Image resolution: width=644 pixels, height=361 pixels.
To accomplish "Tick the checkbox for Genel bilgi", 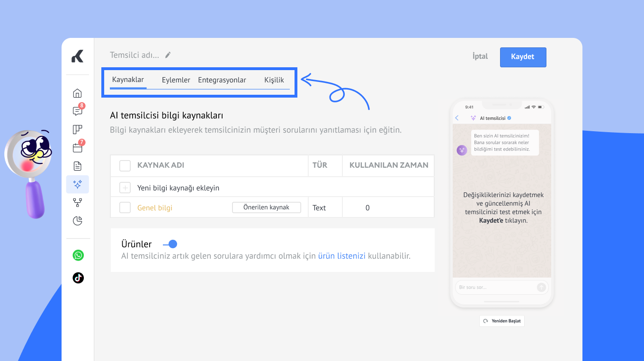I will tap(125, 208).
